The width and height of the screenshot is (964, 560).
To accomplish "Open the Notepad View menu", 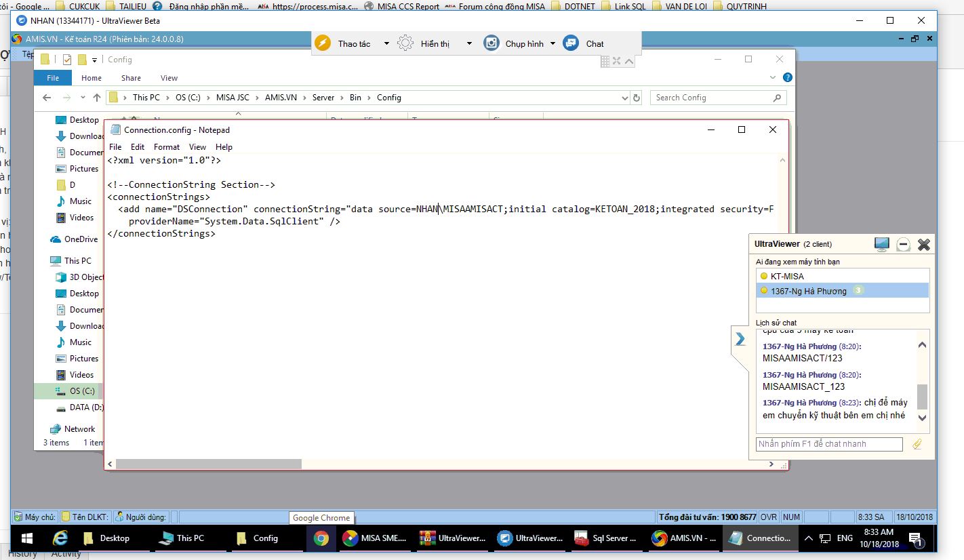I will click(197, 146).
